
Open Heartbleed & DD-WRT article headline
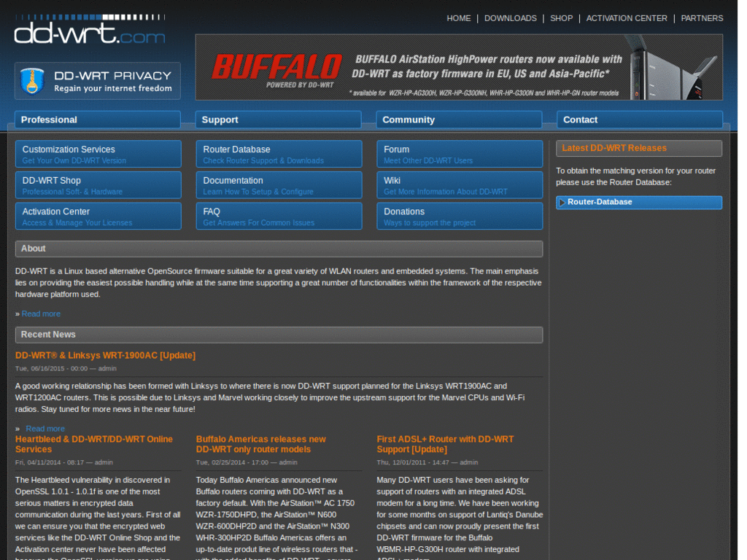[94, 444]
